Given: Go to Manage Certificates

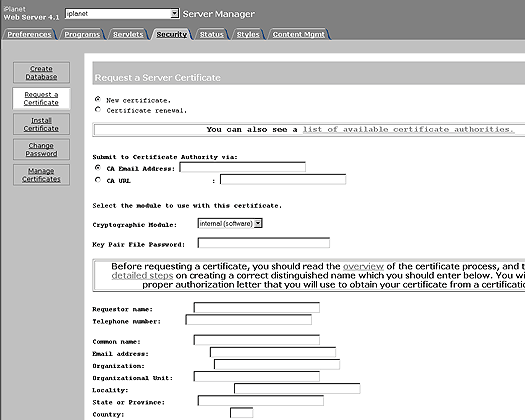Looking at the screenshot, I should click(x=42, y=175).
